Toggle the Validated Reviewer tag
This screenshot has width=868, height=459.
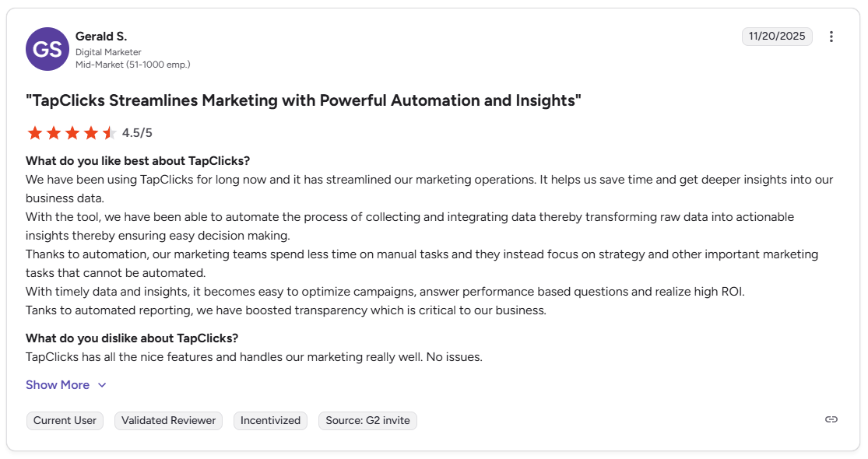[168, 420]
